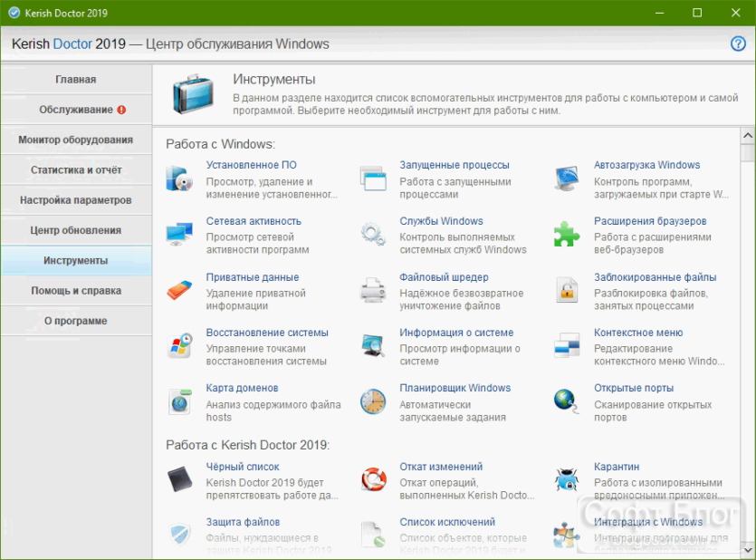Click the Карта доменов globe document icon
The height and width of the screenshot is (560, 756).
click(179, 401)
